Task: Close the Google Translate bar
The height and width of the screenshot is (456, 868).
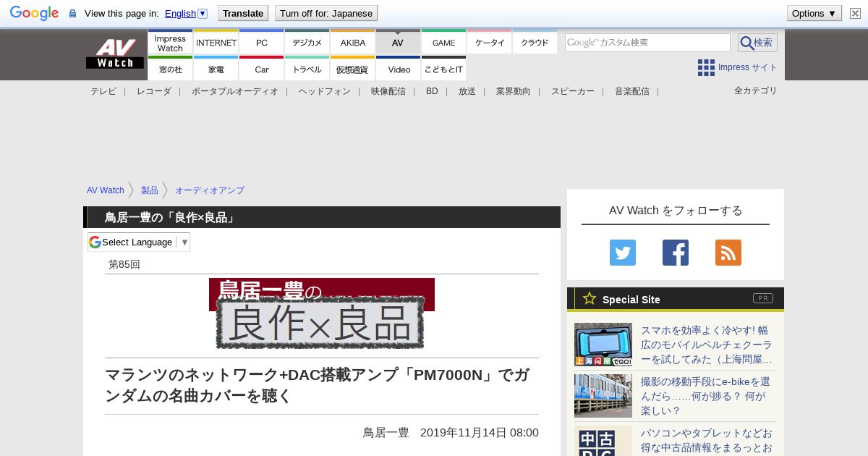Action: coord(855,13)
